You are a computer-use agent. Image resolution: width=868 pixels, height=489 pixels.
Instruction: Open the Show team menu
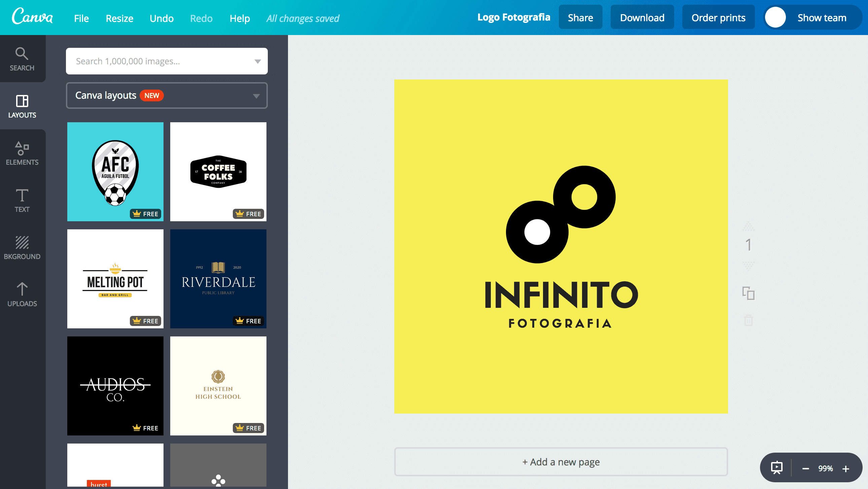(822, 18)
